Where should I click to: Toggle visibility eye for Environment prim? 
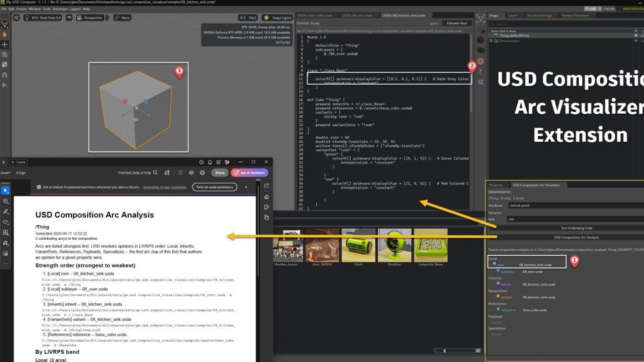[636, 41]
